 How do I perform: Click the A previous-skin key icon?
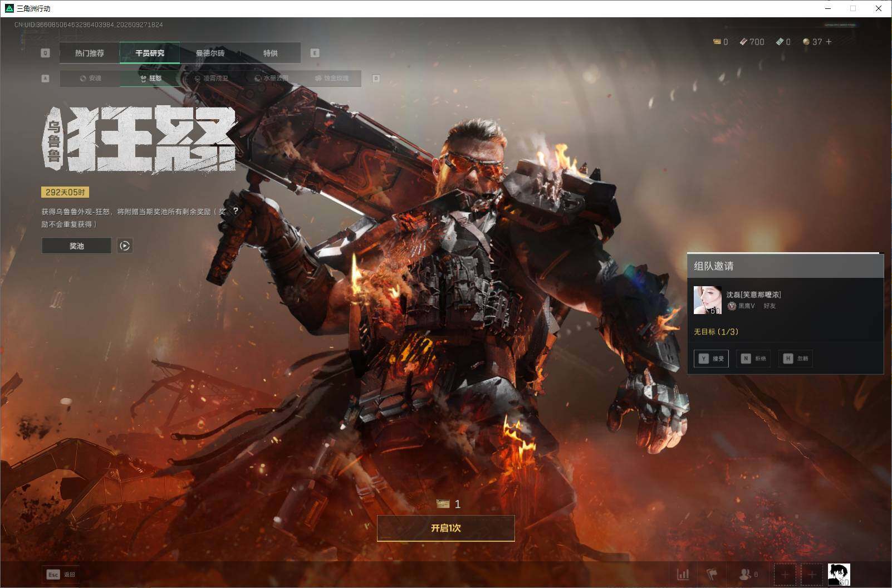pos(46,79)
